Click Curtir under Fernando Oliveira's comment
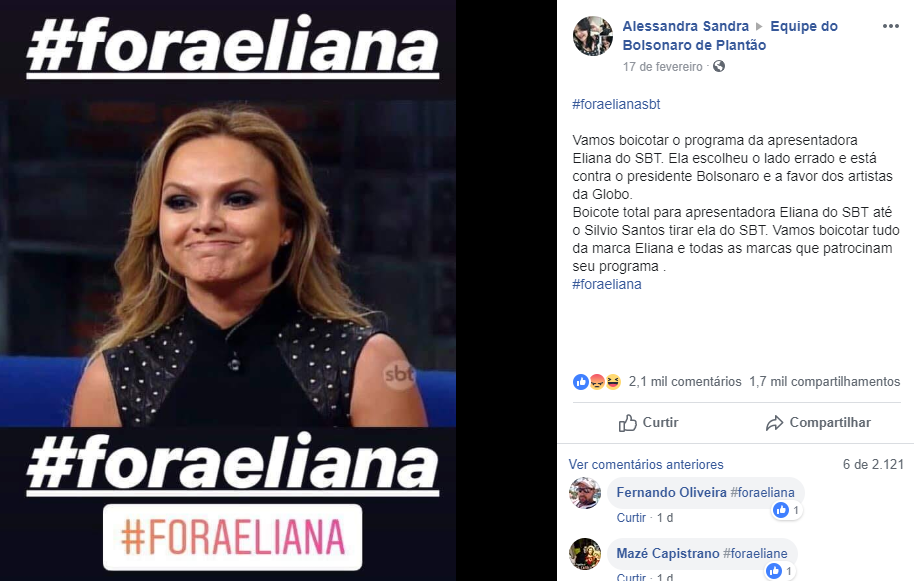Screen dimensions: 914x581 (x=631, y=517)
